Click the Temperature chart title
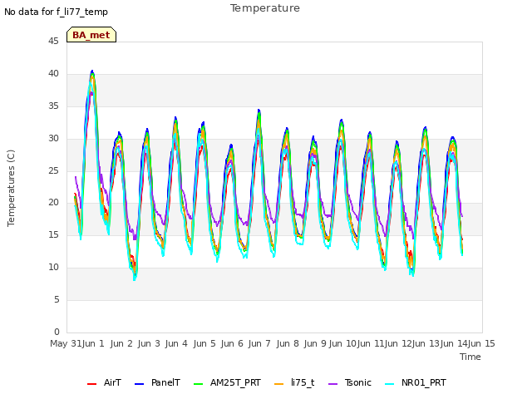 click(265, 8)
